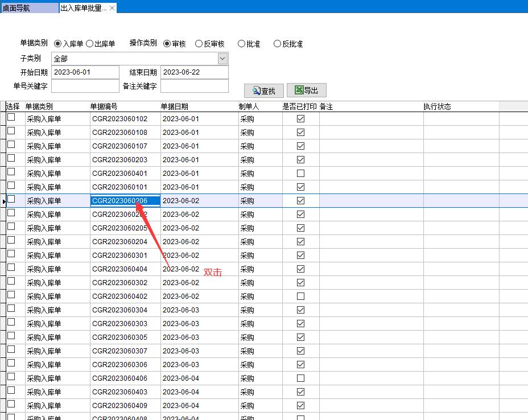Screen dimensions: 528x420
Task: Tick the selection box for CGR2023060206
Action: pos(11,199)
